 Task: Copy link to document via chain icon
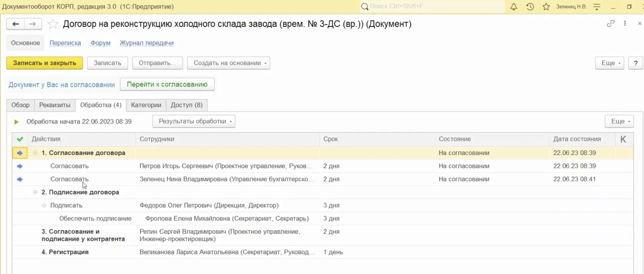point(611,23)
